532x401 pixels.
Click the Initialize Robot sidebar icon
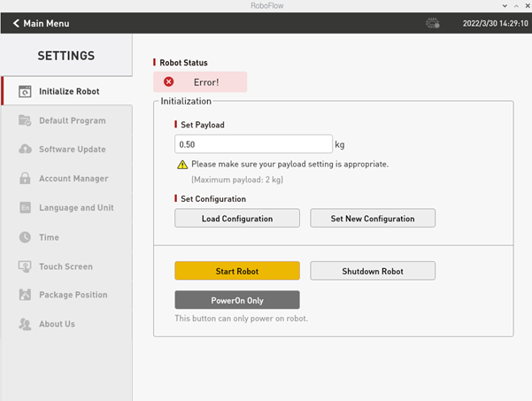pos(25,91)
